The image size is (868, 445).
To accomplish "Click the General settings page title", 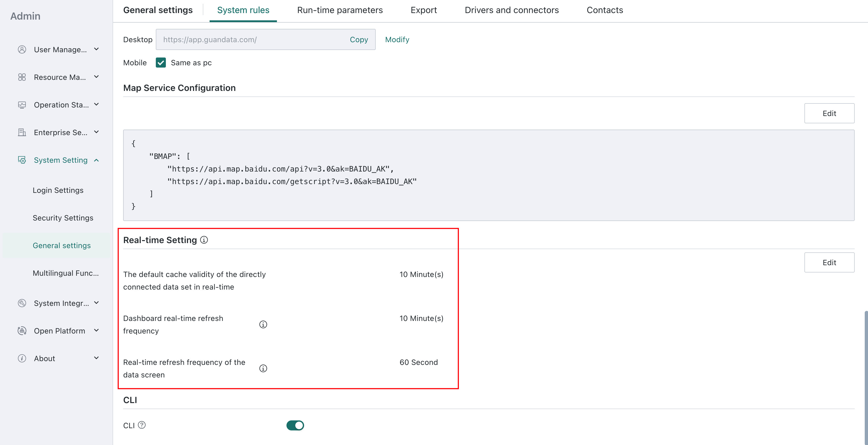I will (158, 10).
